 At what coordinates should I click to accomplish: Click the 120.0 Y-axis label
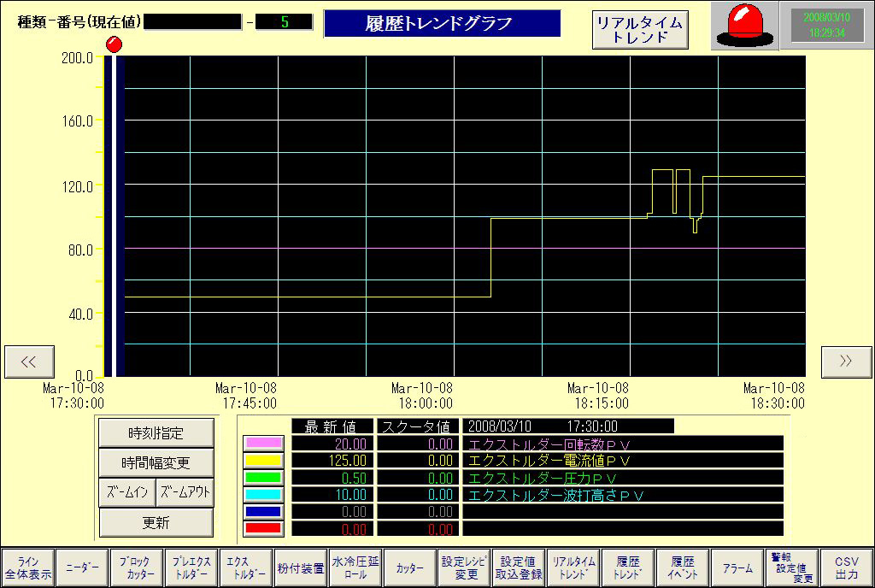click(77, 185)
